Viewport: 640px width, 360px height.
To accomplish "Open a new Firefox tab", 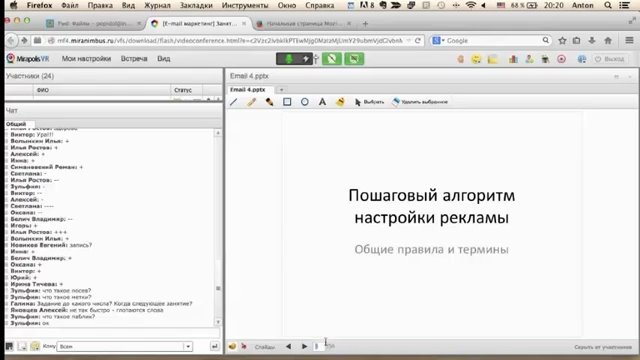I will coord(365,24).
